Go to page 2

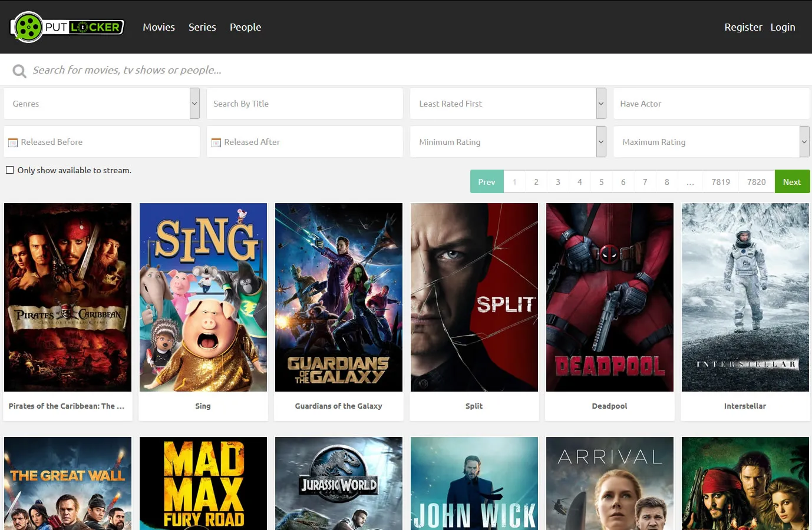536,181
